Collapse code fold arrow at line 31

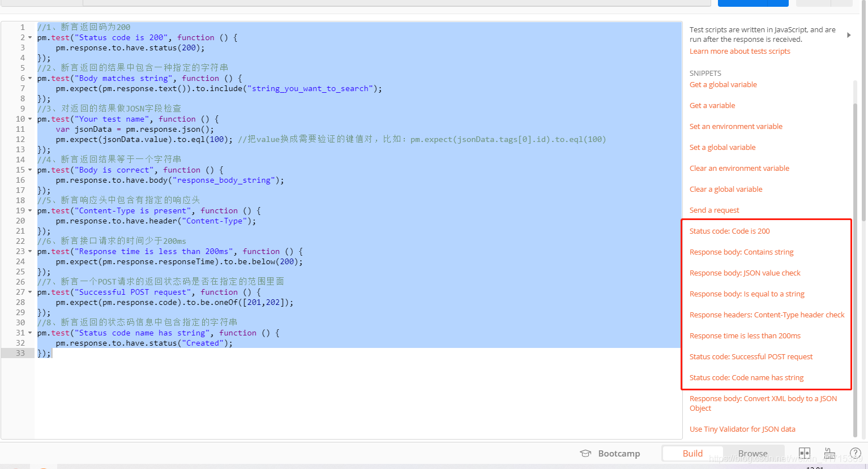[30, 333]
